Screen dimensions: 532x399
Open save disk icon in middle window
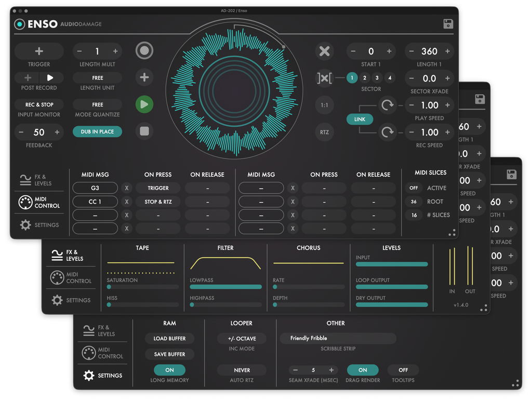tap(480, 99)
